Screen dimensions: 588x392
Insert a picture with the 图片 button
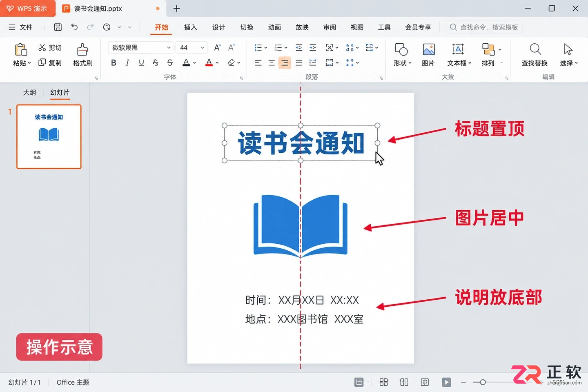coord(428,55)
